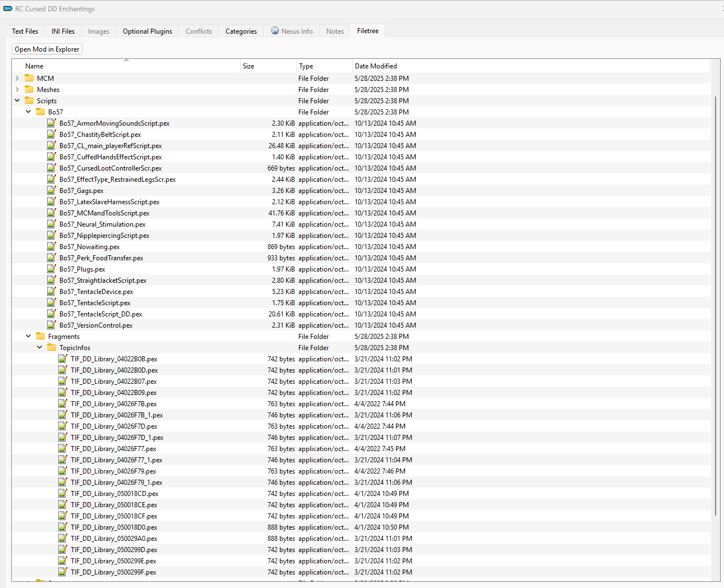Open the Optional Plugins tab

coord(147,31)
